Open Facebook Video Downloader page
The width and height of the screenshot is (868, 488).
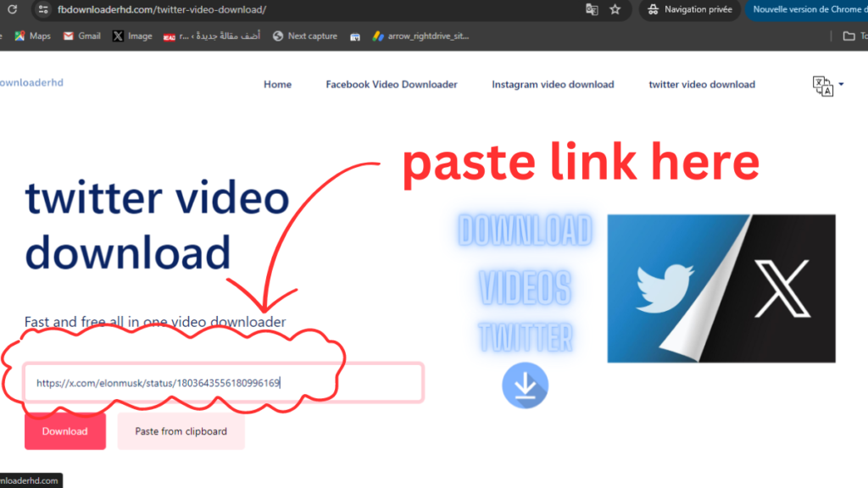(392, 84)
